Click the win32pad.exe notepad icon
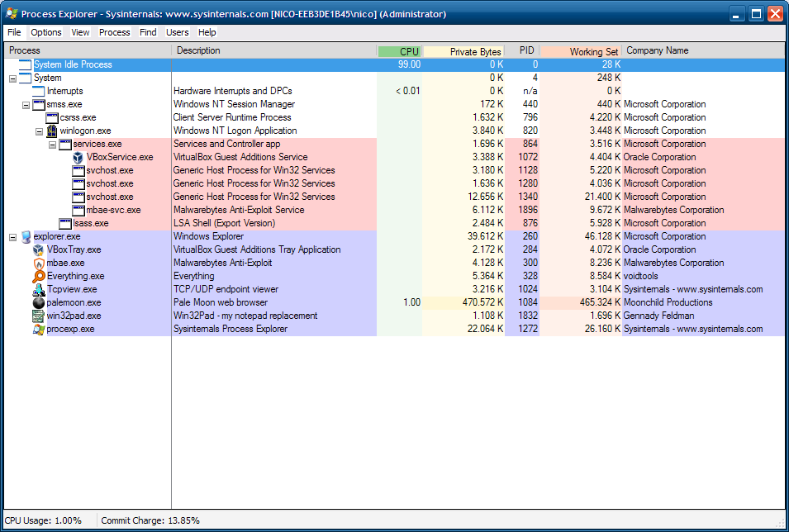The image size is (789, 532). tap(39, 316)
